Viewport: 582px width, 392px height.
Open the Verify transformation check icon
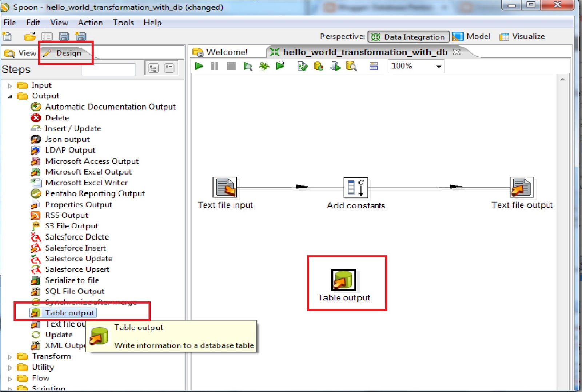pyautogui.click(x=302, y=66)
